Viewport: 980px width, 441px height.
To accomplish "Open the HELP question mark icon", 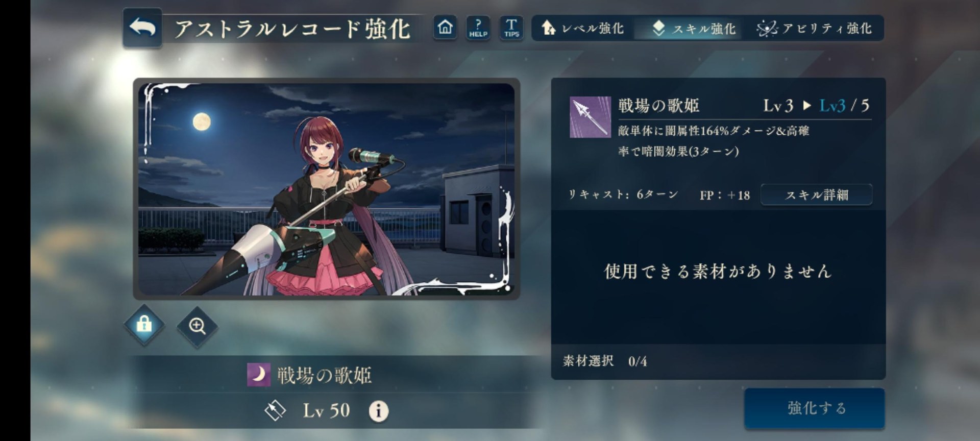I will point(478,28).
